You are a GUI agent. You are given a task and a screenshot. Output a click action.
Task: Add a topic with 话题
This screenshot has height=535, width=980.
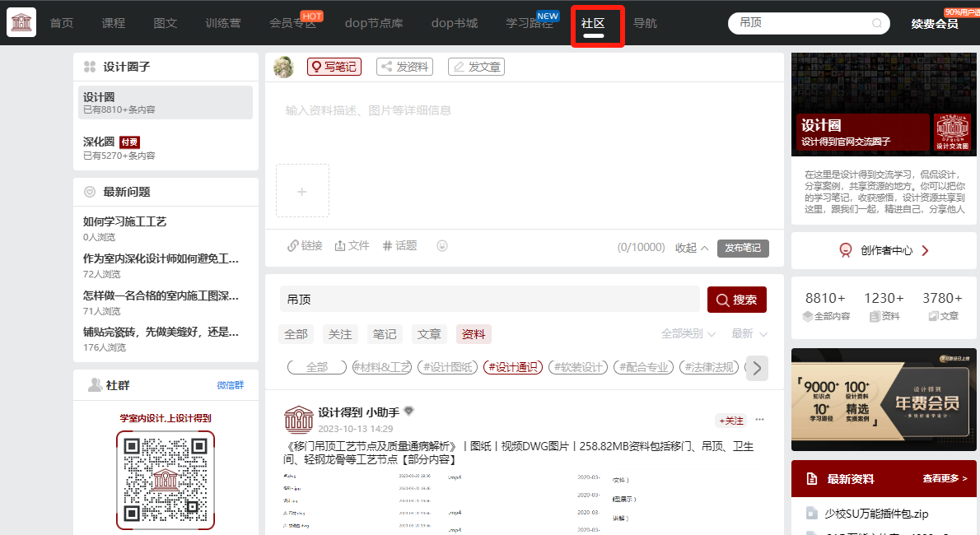(400, 245)
